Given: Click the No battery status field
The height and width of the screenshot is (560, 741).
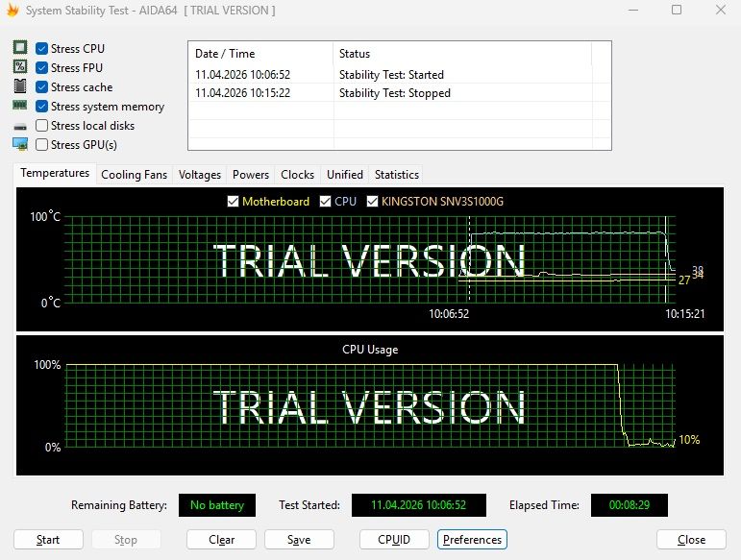Looking at the screenshot, I should click(217, 505).
